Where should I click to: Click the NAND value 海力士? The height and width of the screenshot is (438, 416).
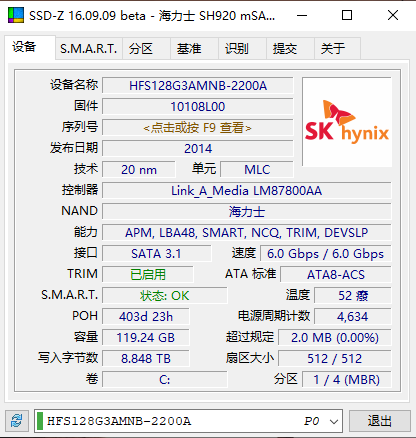[x=247, y=212]
